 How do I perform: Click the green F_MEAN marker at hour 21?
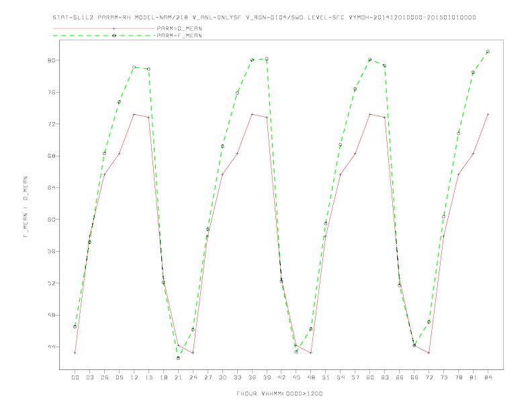[x=178, y=358]
